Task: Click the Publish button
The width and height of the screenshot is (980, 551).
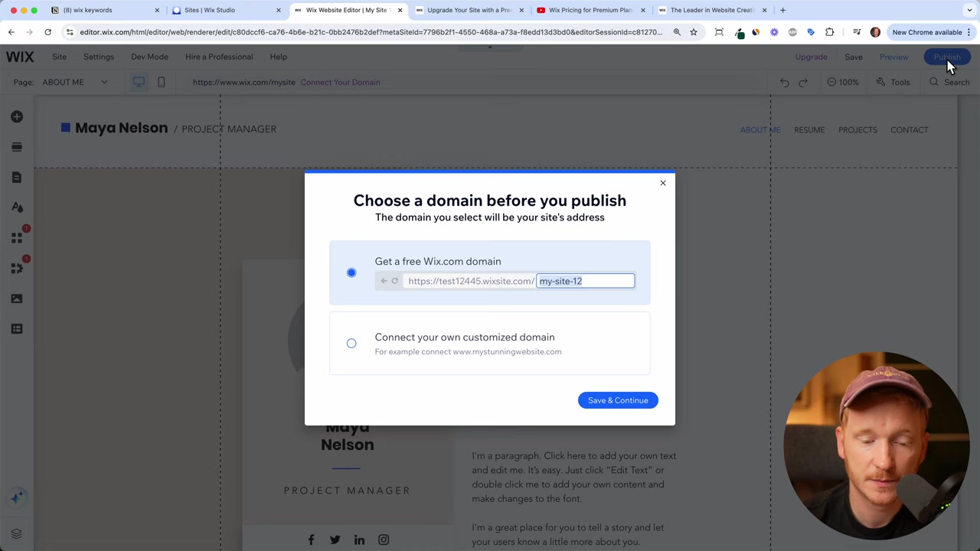Action: 947,57
